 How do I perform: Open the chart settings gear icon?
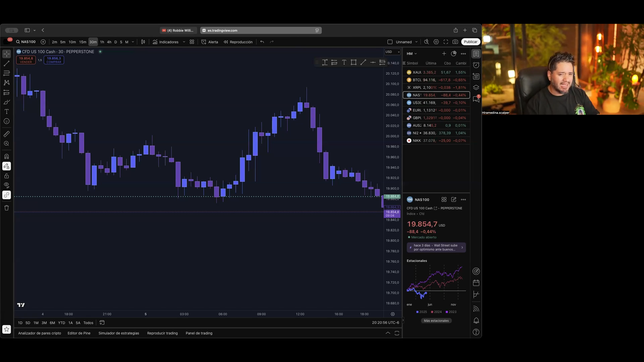click(x=436, y=42)
